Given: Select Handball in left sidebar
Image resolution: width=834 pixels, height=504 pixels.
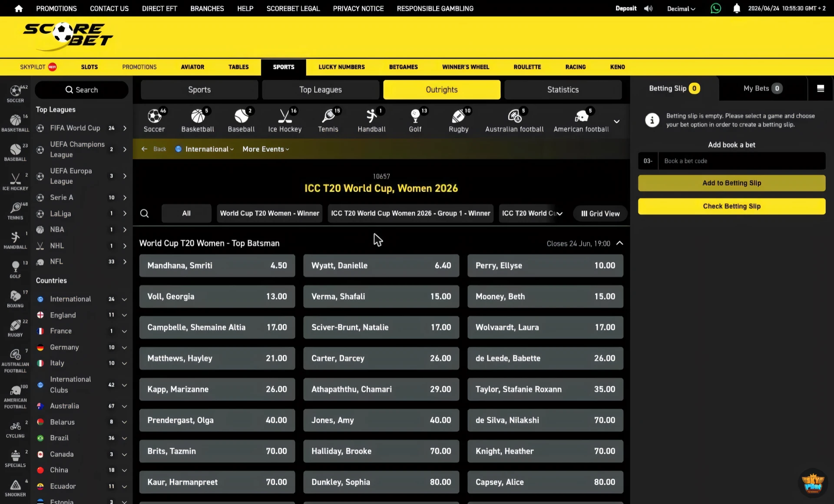Looking at the screenshot, I should 15,240.
